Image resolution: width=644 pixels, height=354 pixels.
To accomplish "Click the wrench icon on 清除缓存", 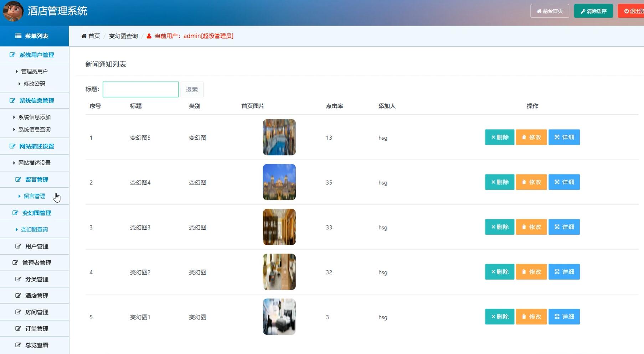I will coord(584,11).
